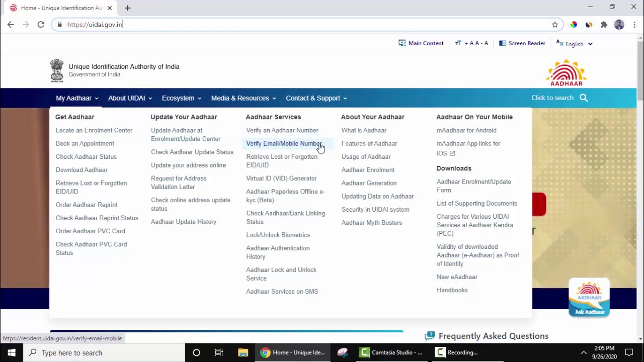The height and width of the screenshot is (362, 644).
Task: Expand the My Aadhaar menu
Action: [77, 98]
